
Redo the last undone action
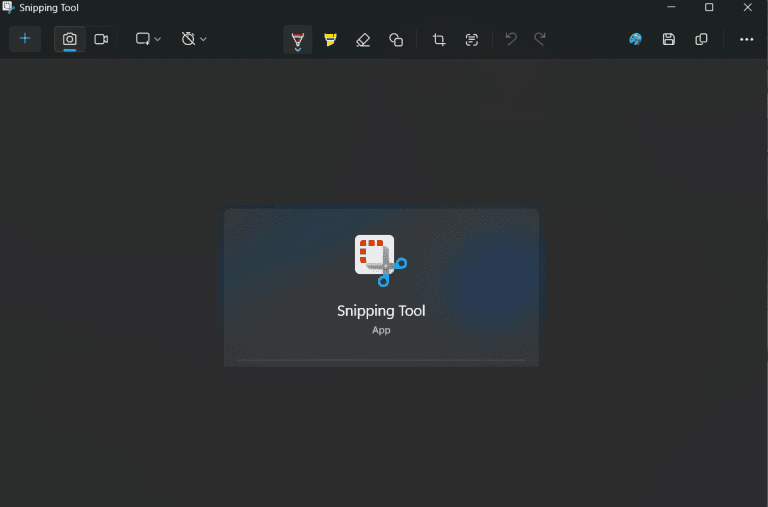pos(540,39)
